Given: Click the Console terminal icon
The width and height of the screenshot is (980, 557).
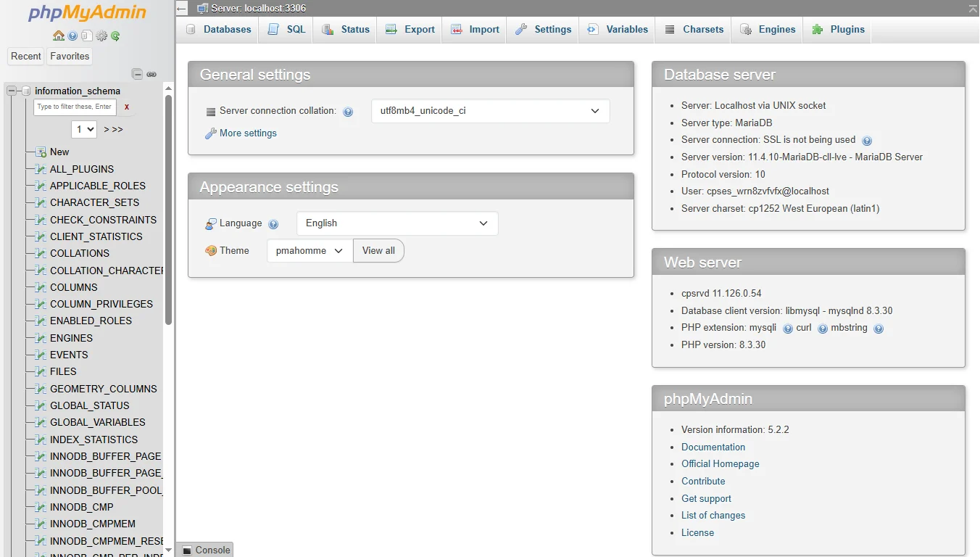Looking at the screenshot, I should 187,550.
